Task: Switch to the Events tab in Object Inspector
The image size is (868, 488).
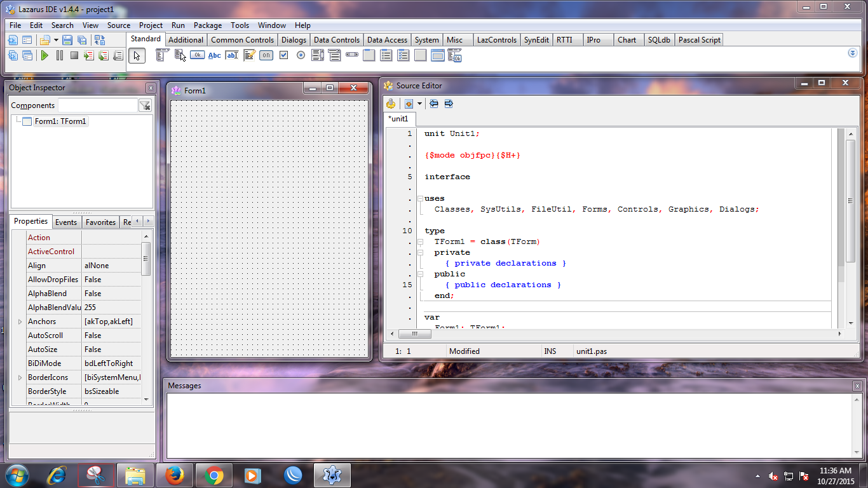Action: coord(66,222)
